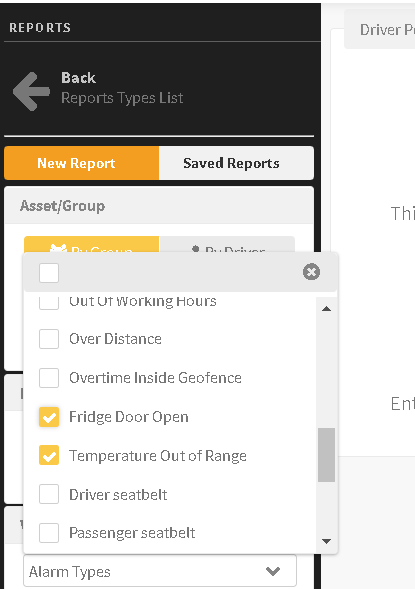This screenshot has height=589, width=415.
Task: Choose the By Group button
Action: tap(92, 245)
